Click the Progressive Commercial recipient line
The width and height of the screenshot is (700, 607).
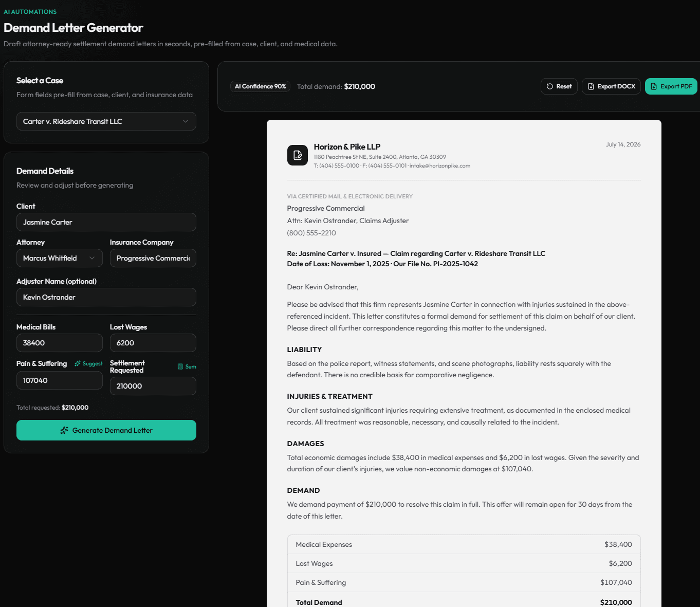click(x=326, y=208)
